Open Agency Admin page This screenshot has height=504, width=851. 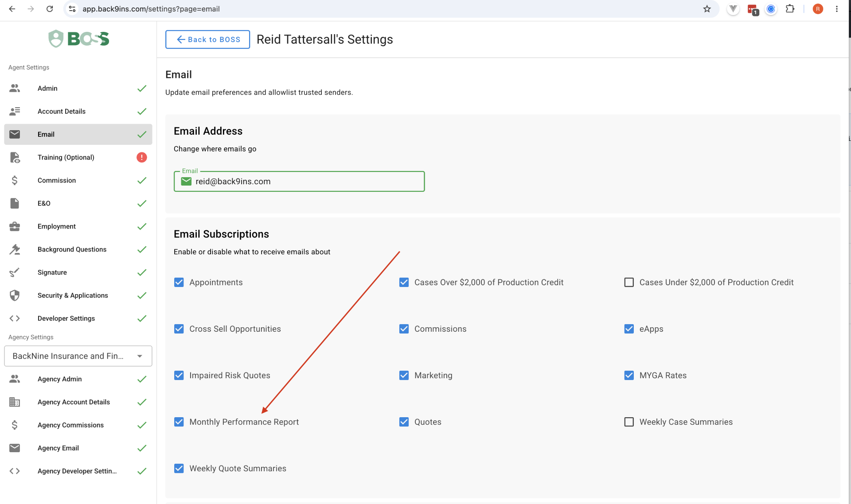[78, 379]
